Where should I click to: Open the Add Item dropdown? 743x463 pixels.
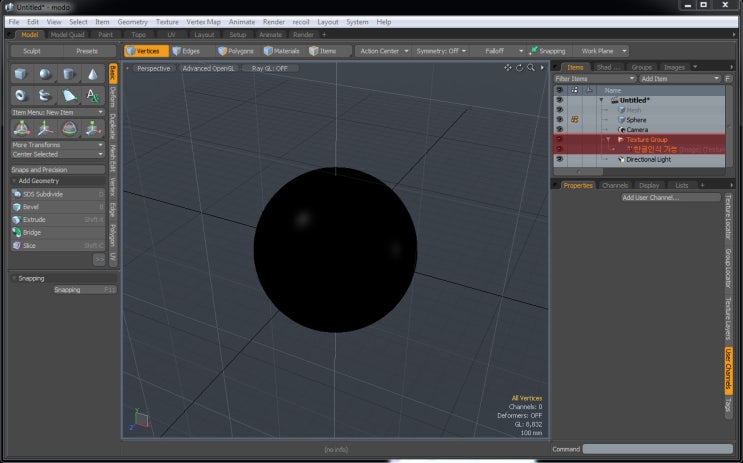point(680,79)
